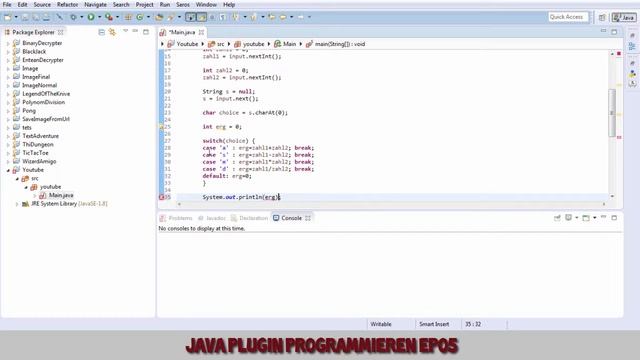Select the TextAdventure project
The width and height of the screenshot is (640, 360).
(40, 136)
